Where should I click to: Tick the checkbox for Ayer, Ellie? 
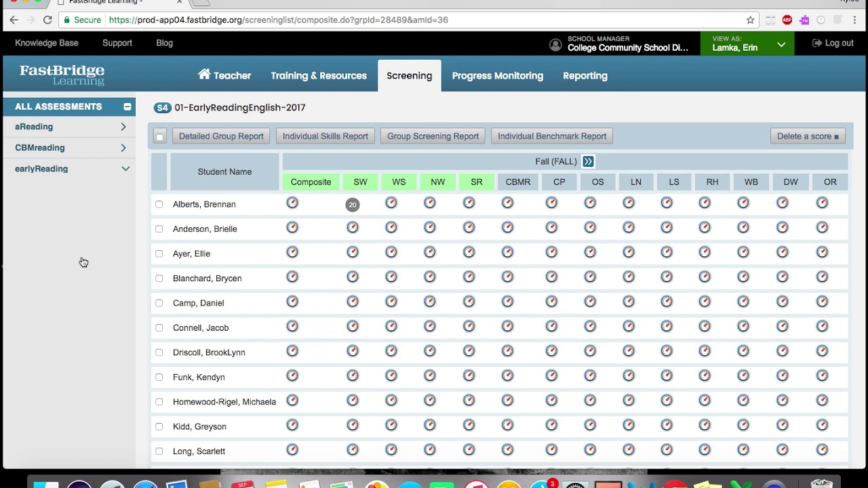(159, 253)
